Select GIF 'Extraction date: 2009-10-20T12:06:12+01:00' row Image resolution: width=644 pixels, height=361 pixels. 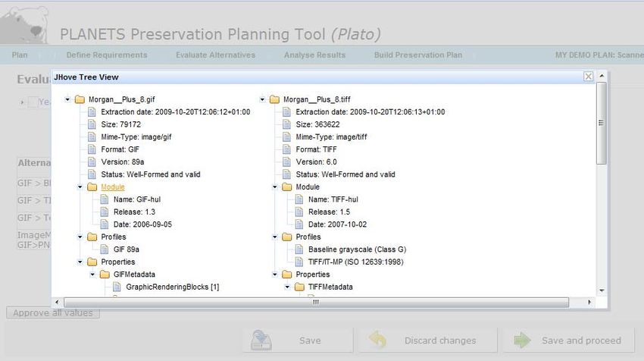(x=169, y=111)
